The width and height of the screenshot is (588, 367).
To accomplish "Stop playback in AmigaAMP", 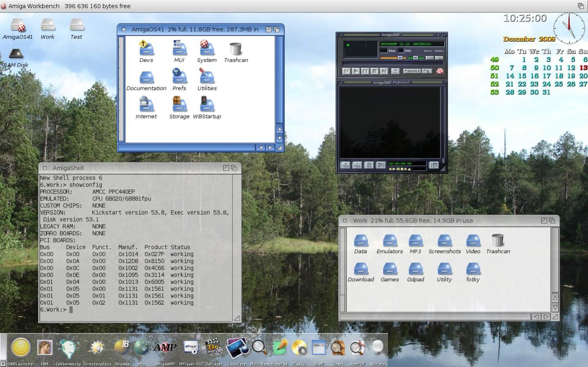I will [x=374, y=71].
